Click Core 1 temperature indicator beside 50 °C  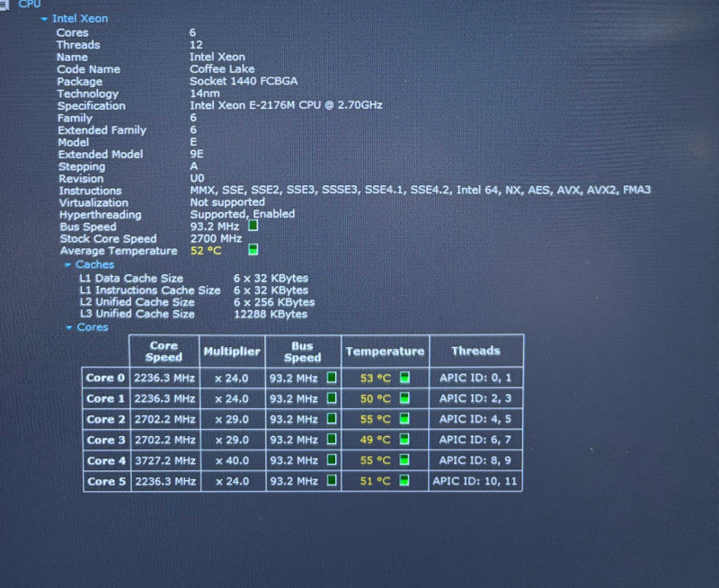click(x=404, y=398)
